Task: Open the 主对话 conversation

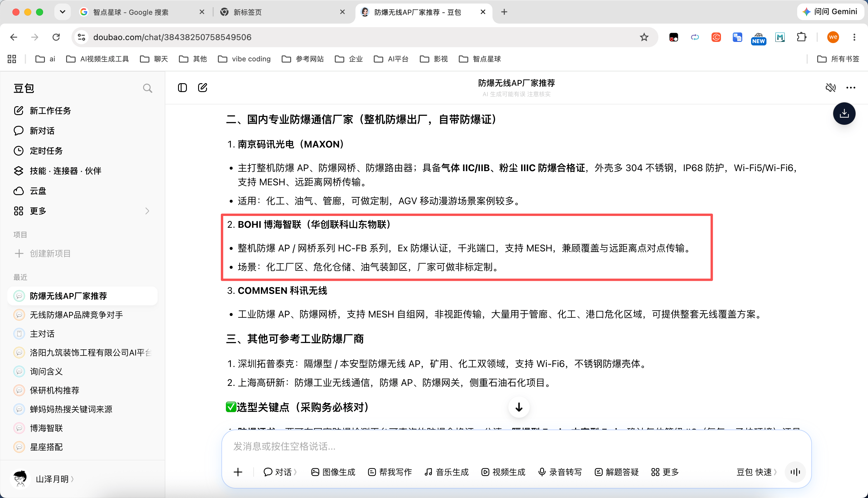Action: [x=82, y=334]
